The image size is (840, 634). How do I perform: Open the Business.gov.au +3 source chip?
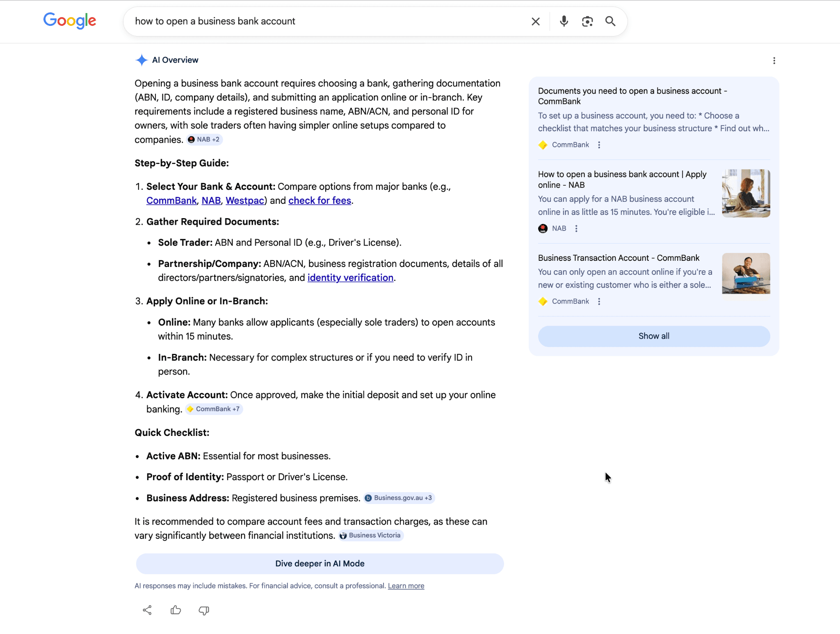click(398, 497)
